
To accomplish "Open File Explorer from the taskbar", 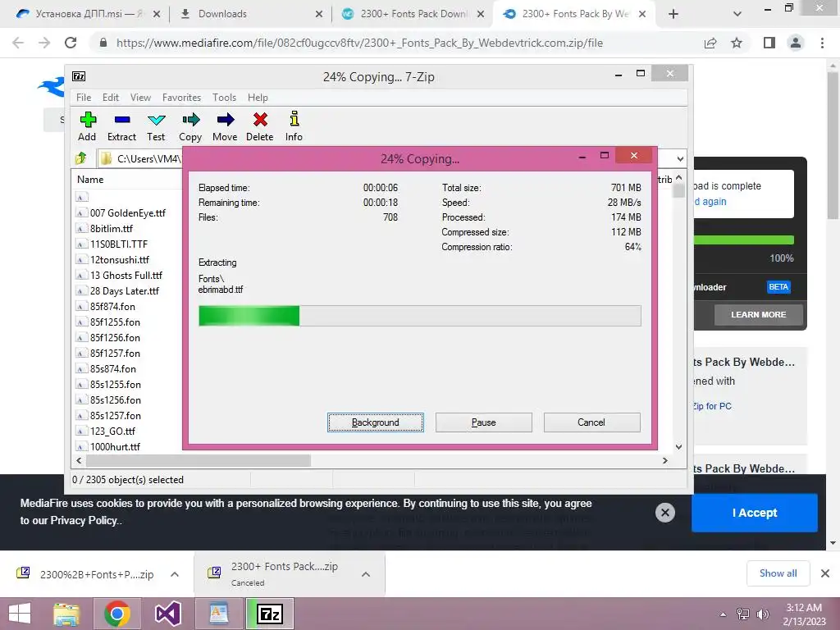I will click(66, 614).
